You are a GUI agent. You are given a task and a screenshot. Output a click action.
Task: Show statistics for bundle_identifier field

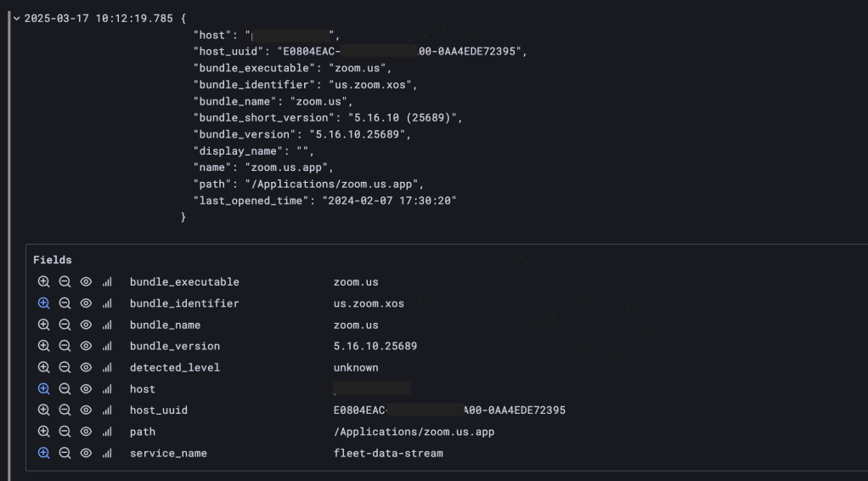pos(107,303)
